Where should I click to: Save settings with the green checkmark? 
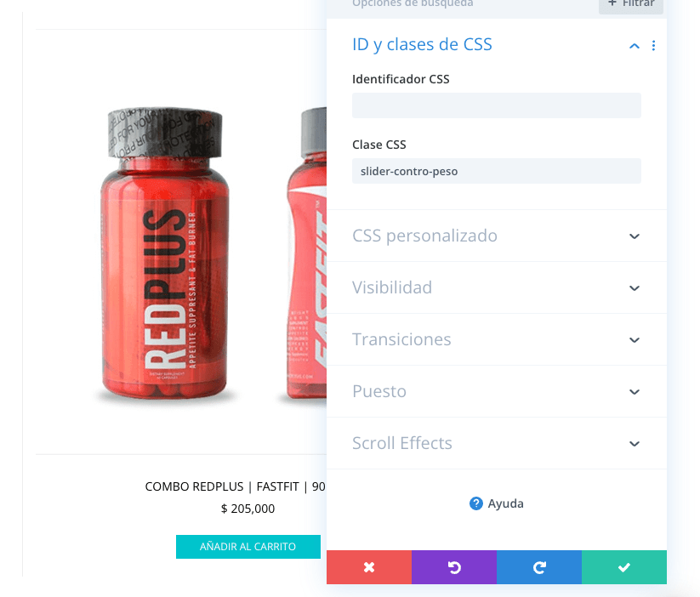[x=624, y=567]
